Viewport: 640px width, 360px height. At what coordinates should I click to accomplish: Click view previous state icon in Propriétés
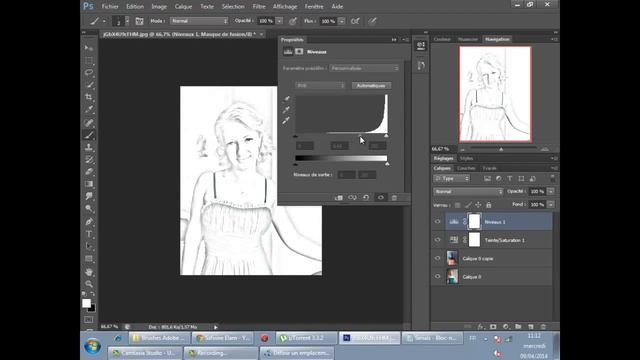(352, 198)
